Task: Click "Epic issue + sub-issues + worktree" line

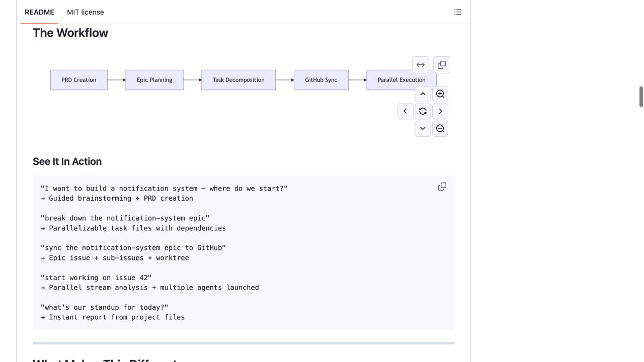Action: (115, 258)
